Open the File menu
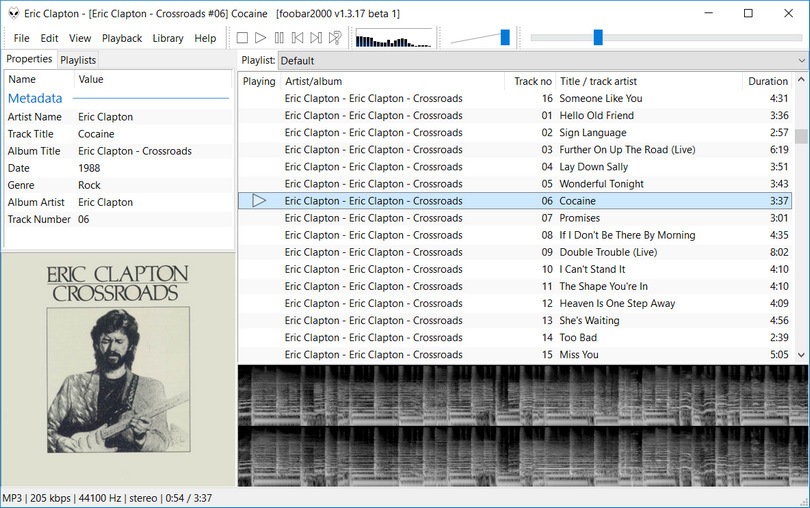Image resolution: width=810 pixels, height=508 pixels. click(x=21, y=38)
